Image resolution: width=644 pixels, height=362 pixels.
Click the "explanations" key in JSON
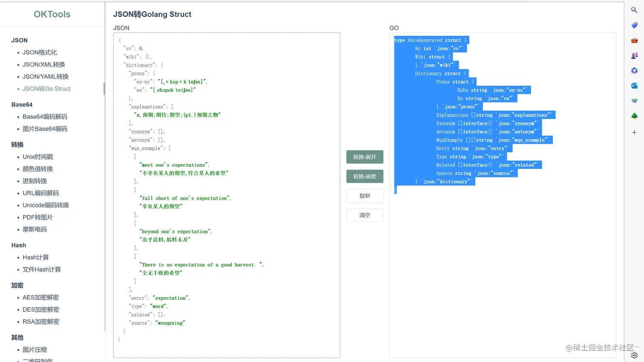click(147, 107)
